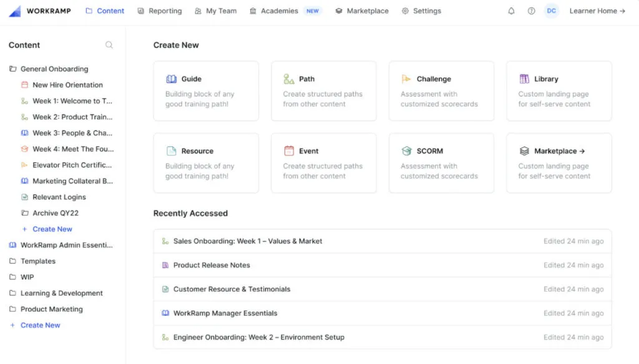Click the Path card icon
639x364 pixels.
(x=289, y=79)
